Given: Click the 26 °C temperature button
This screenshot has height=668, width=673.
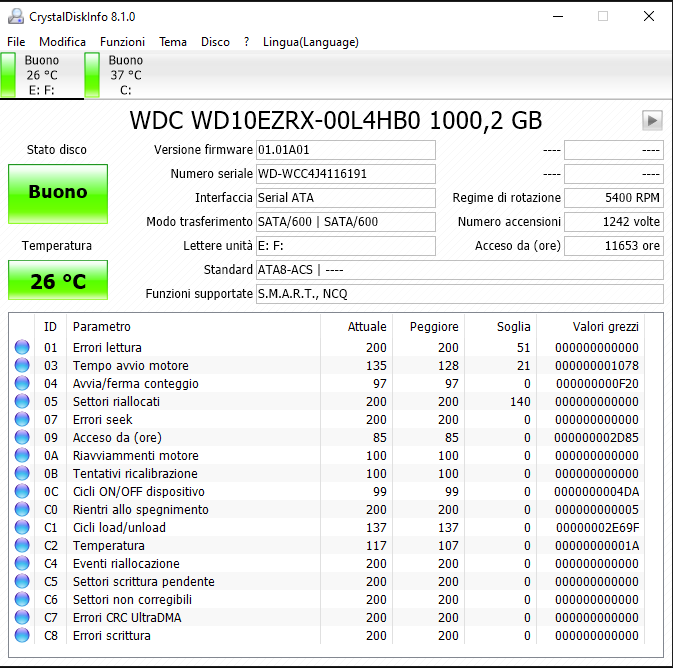Looking at the screenshot, I should click(58, 280).
